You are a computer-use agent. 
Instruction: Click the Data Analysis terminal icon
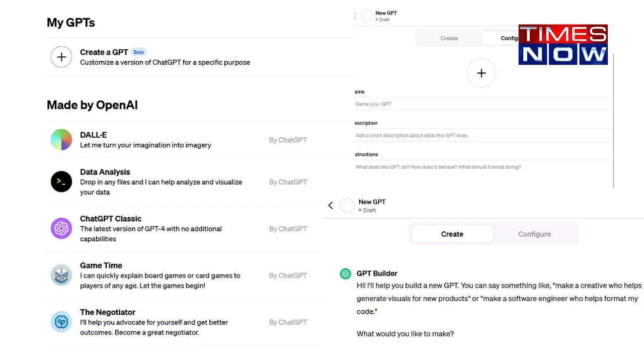click(61, 182)
